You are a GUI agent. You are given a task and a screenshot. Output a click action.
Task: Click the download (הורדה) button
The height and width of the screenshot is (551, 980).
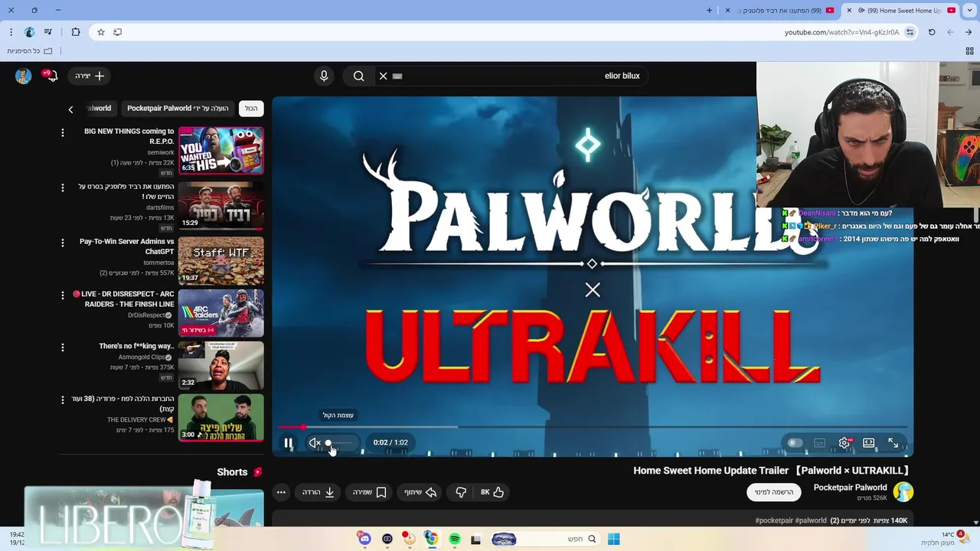coord(318,492)
